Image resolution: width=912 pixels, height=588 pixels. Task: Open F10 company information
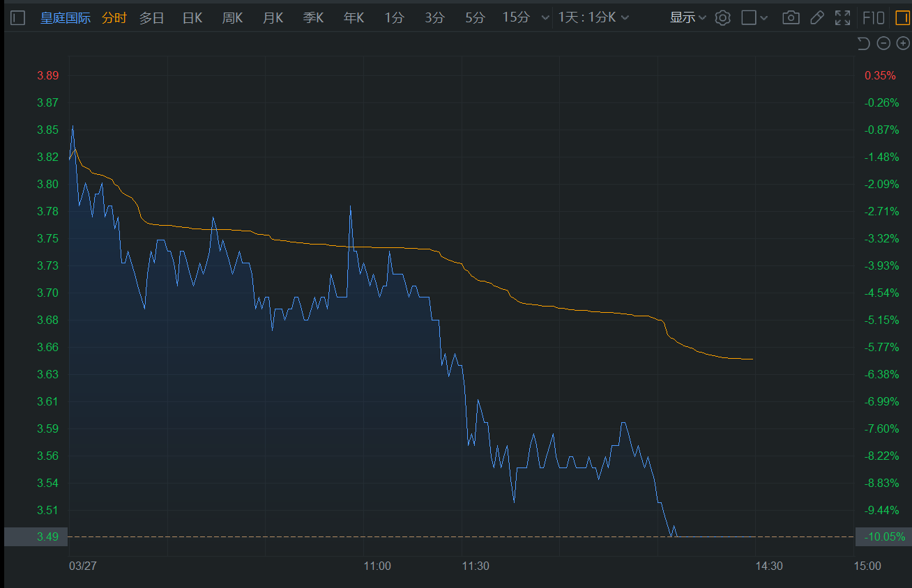pos(873,18)
